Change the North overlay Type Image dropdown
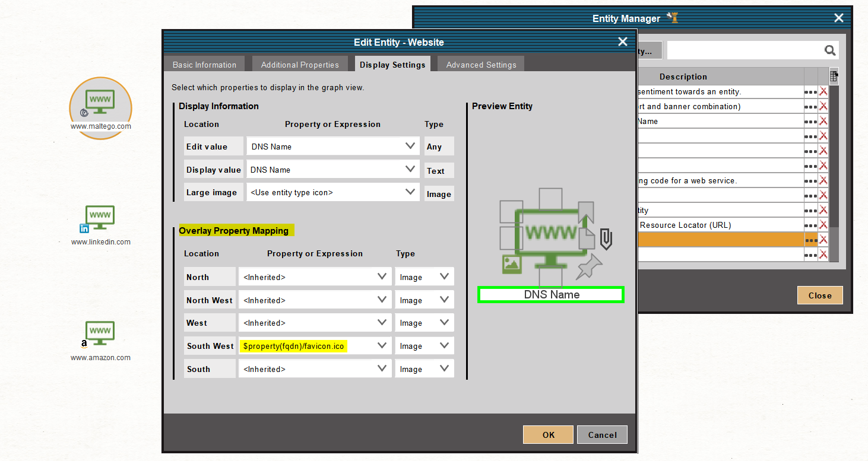Image resolution: width=868 pixels, height=461 pixels. (x=425, y=276)
